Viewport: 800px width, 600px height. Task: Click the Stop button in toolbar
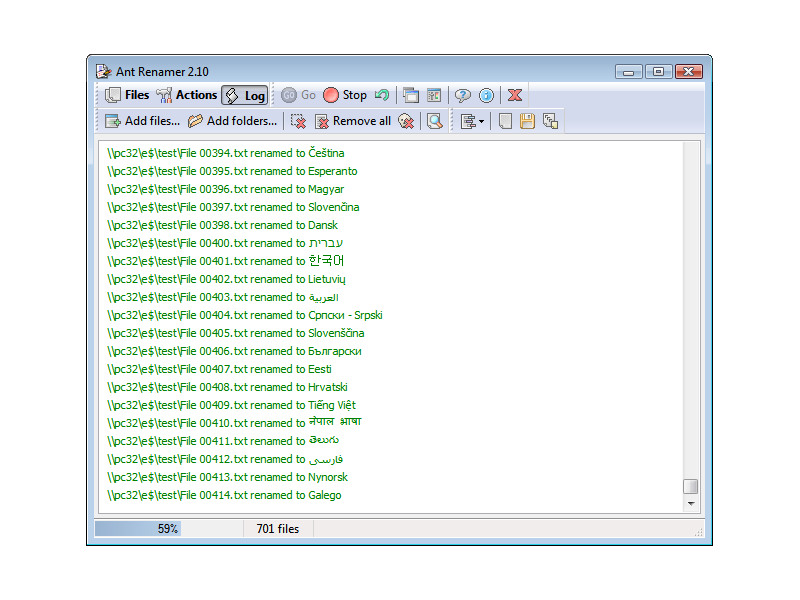pyautogui.click(x=345, y=95)
